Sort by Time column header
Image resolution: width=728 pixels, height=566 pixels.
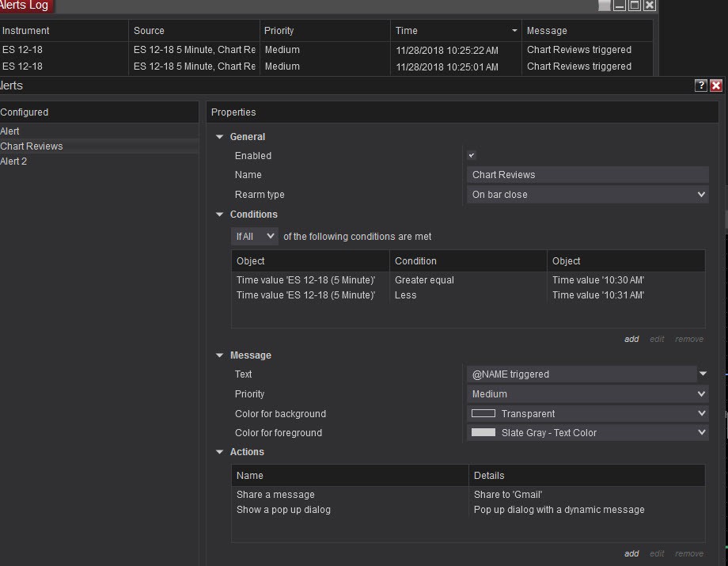pos(456,31)
